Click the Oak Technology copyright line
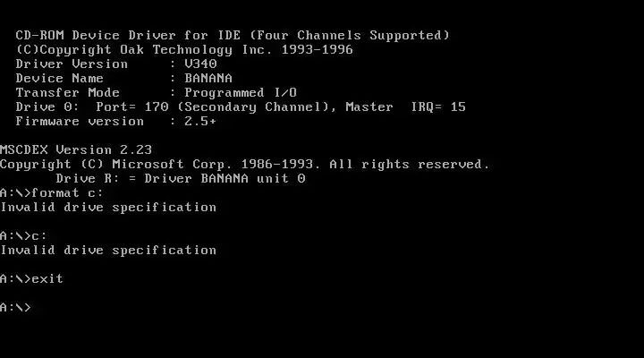Viewport: 644px width, 358px height. [x=184, y=50]
